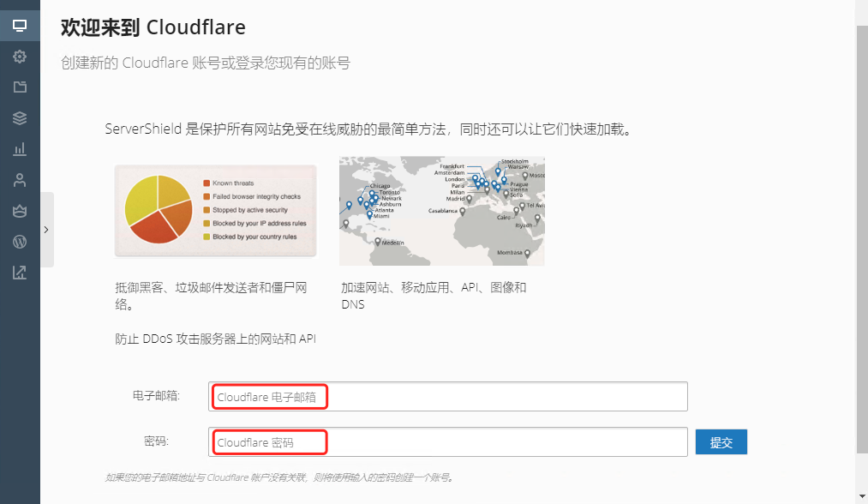Select the crown icon in the sidebar

(20, 211)
